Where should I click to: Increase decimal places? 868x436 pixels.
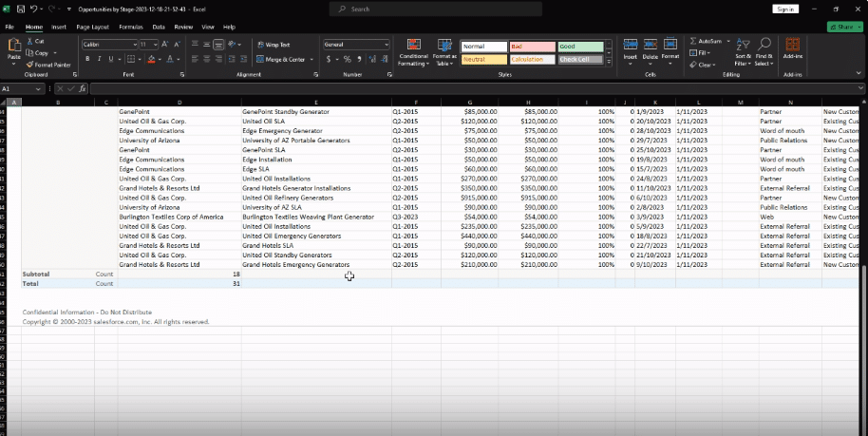click(x=372, y=59)
